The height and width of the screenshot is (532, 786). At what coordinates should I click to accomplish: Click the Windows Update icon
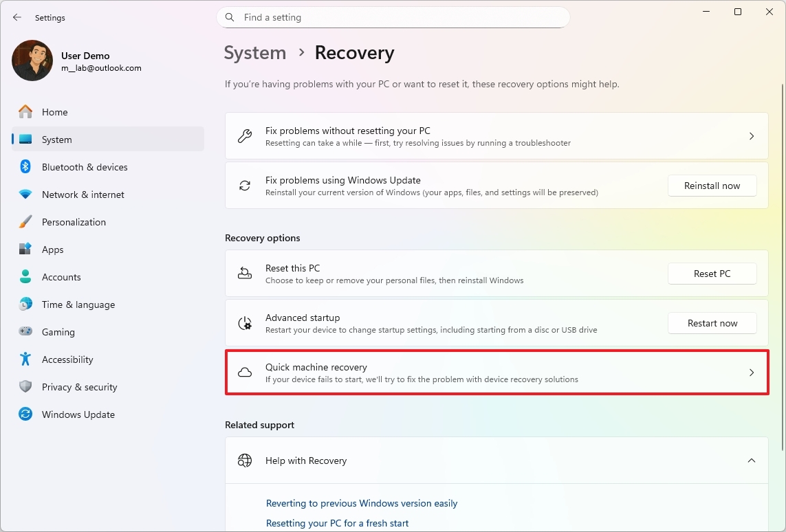25,414
